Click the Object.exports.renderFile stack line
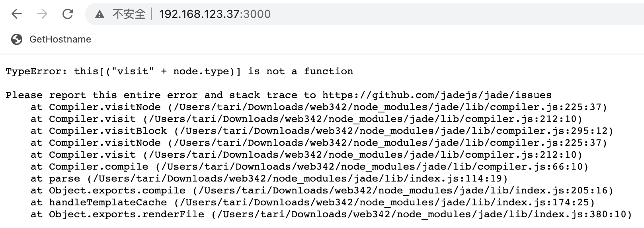The image size is (644, 228). coord(331,214)
